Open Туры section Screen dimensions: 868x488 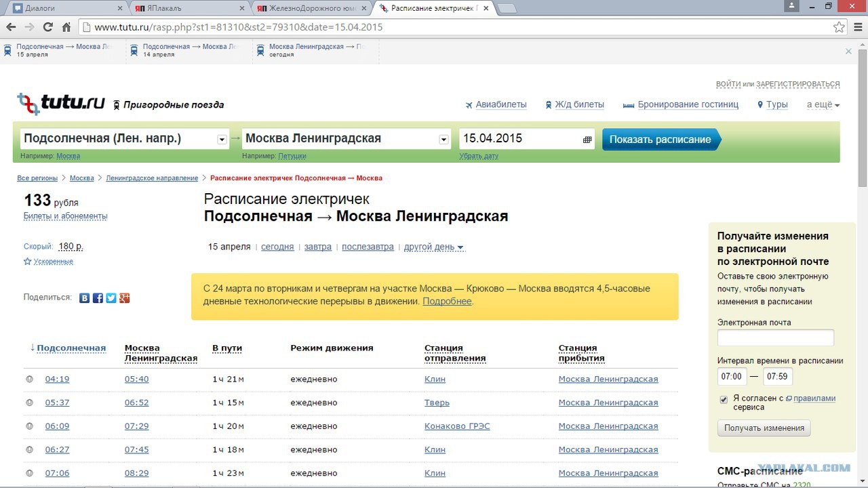click(x=772, y=104)
